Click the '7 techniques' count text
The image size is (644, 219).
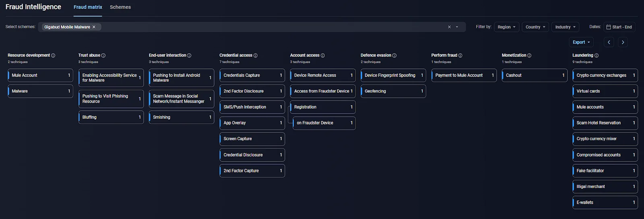tap(229, 62)
